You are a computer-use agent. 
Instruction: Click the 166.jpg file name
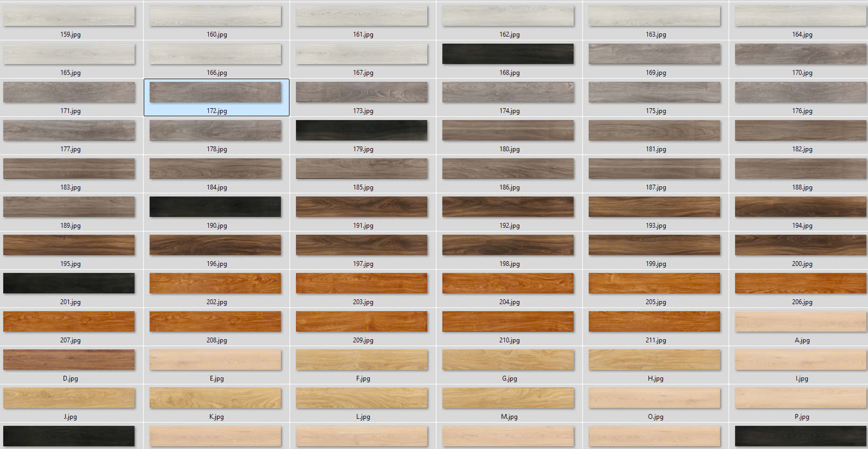217,73
